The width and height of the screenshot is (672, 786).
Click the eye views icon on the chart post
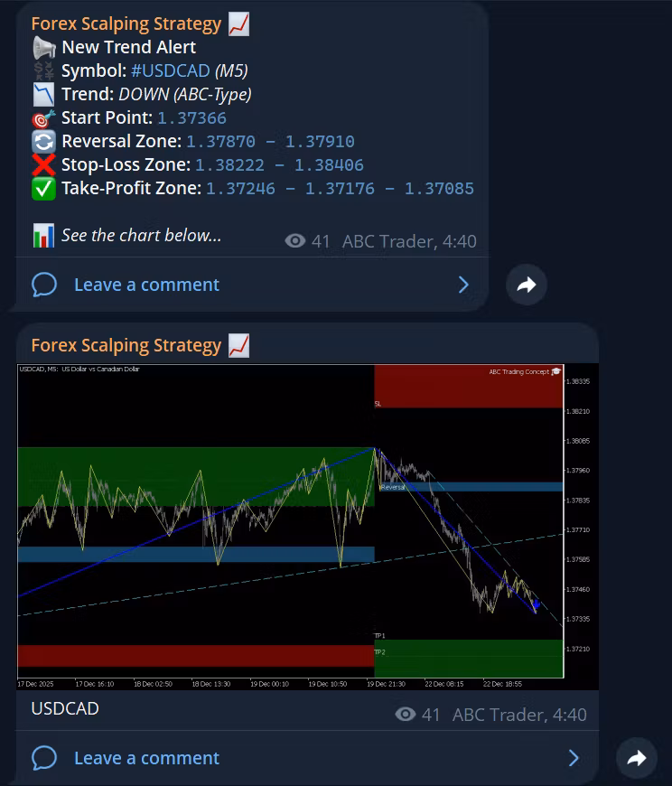click(406, 715)
